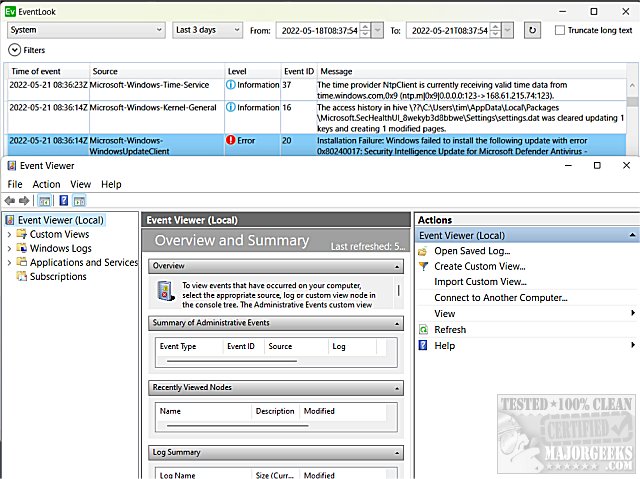Expand the Filters section chevron
Screen dimensions: 640x479
13,49
